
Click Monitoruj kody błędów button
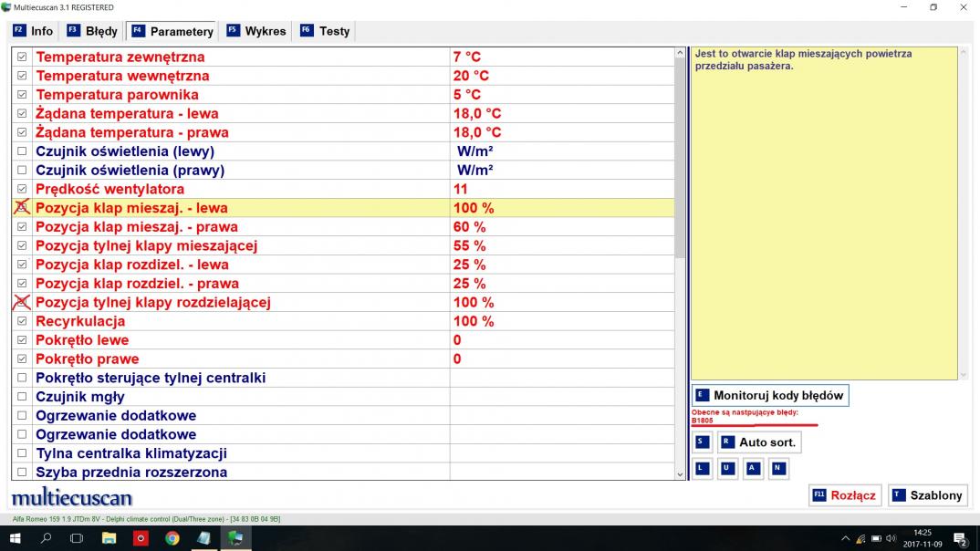pyautogui.click(x=770, y=395)
